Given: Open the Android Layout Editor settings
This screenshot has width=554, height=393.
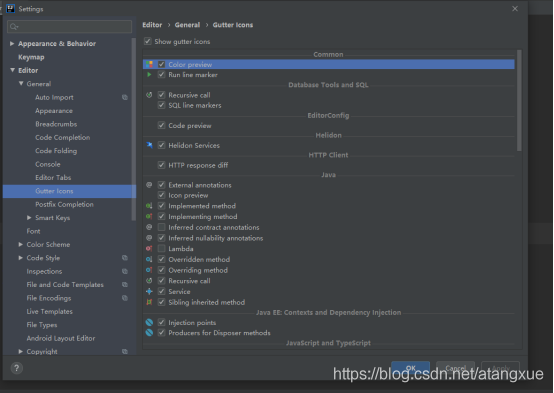Looking at the screenshot, I should tap(61, 338).
